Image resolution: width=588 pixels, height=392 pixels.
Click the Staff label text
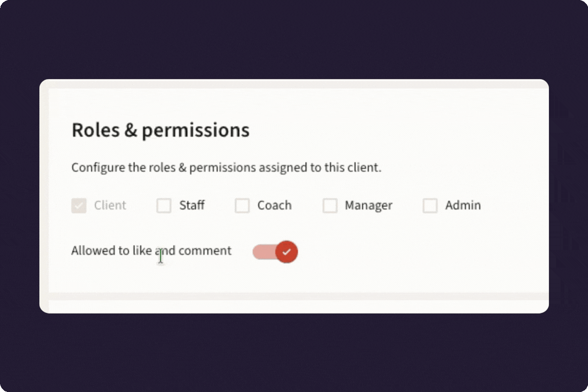tap(192, 205)
